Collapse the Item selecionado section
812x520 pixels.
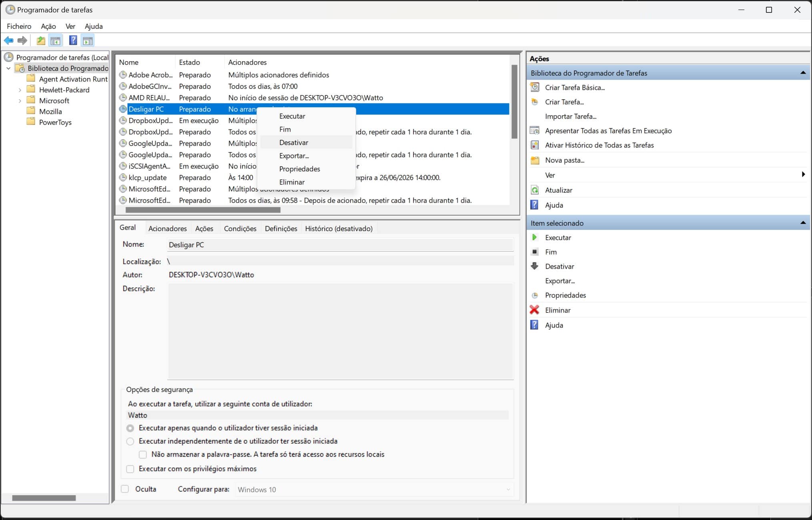point(802,223)
